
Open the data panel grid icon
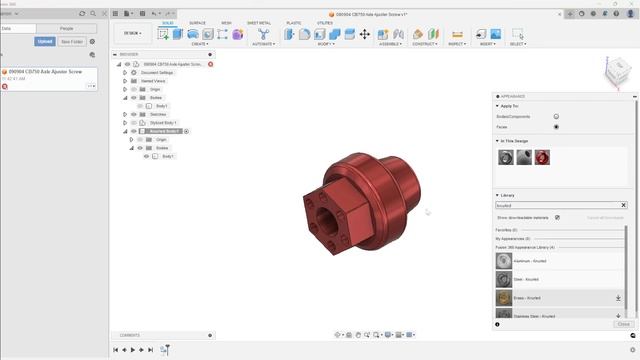point(116,13)
